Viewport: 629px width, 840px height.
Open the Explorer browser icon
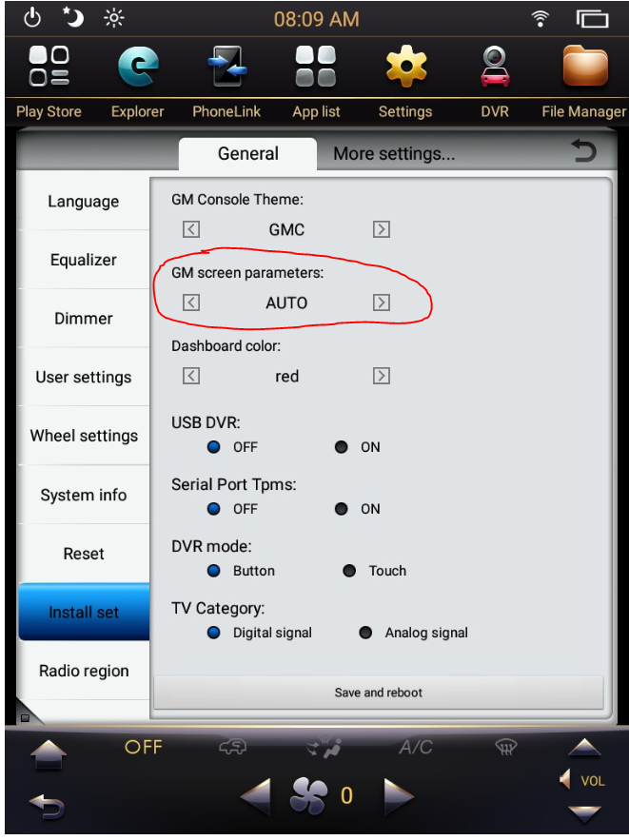138,67
